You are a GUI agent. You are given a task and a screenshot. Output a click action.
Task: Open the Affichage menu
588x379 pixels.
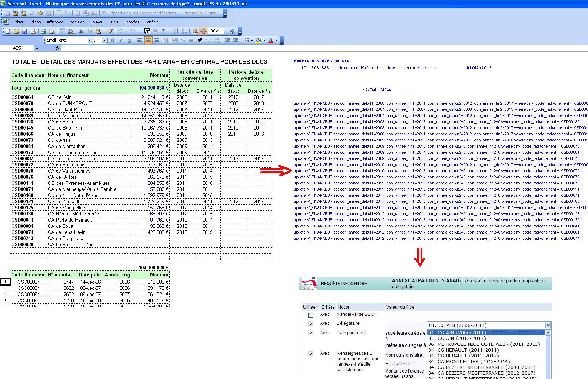[55, 22]
